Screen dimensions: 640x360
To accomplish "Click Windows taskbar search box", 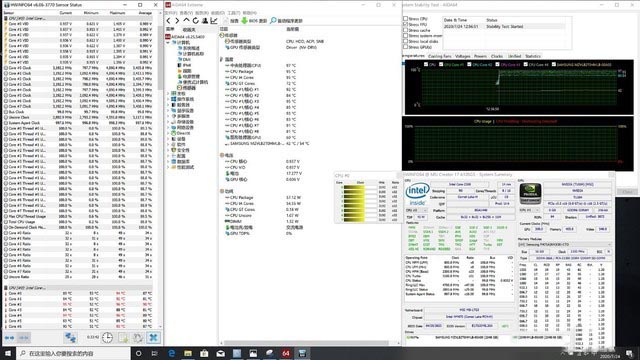I will click(73, 353).
